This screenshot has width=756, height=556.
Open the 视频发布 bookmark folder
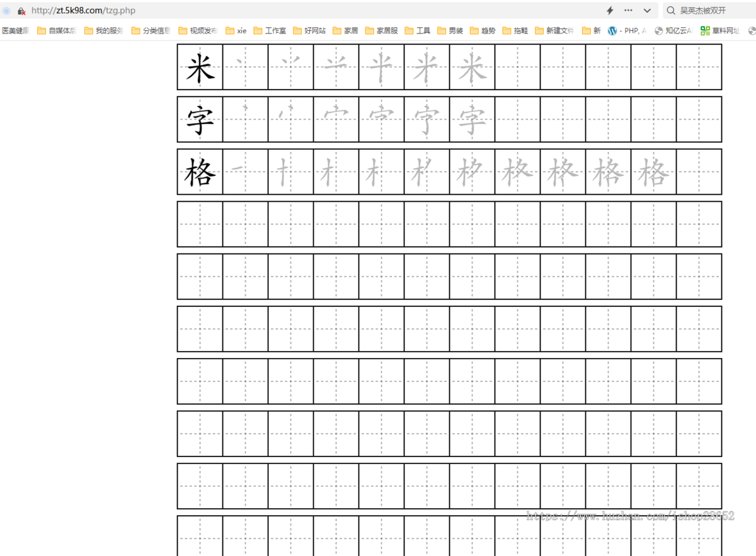click(x=198, y=30)
